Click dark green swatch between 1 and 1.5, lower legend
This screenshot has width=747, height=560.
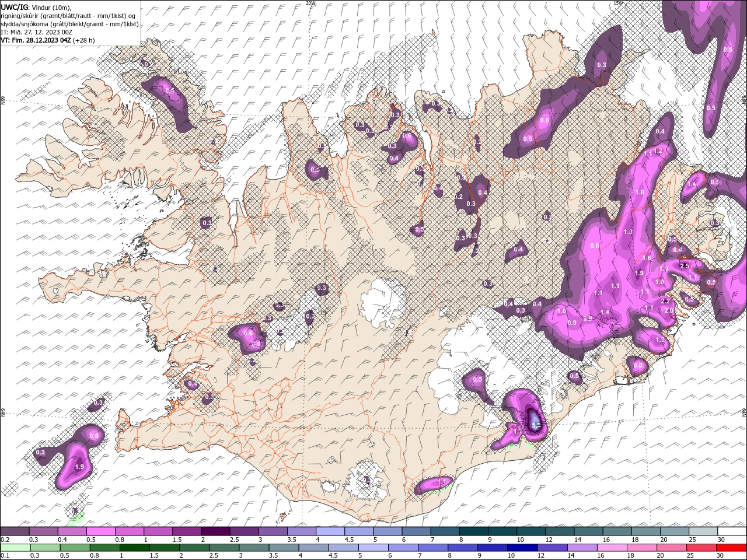tap(134, 548)
